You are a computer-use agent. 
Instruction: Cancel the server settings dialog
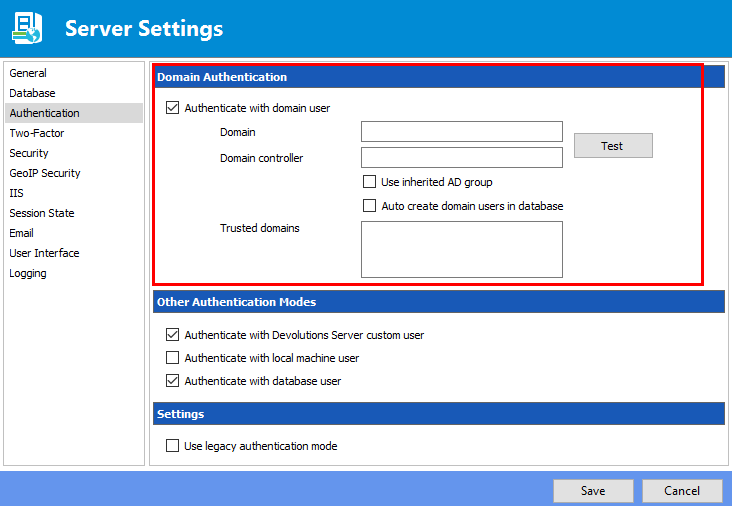click(x=682, y=491)
